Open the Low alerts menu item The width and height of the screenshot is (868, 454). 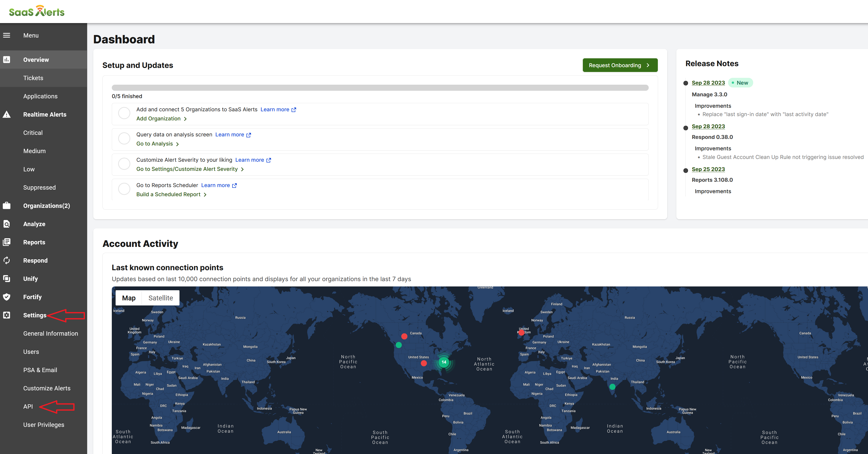[x=43, y=169]
